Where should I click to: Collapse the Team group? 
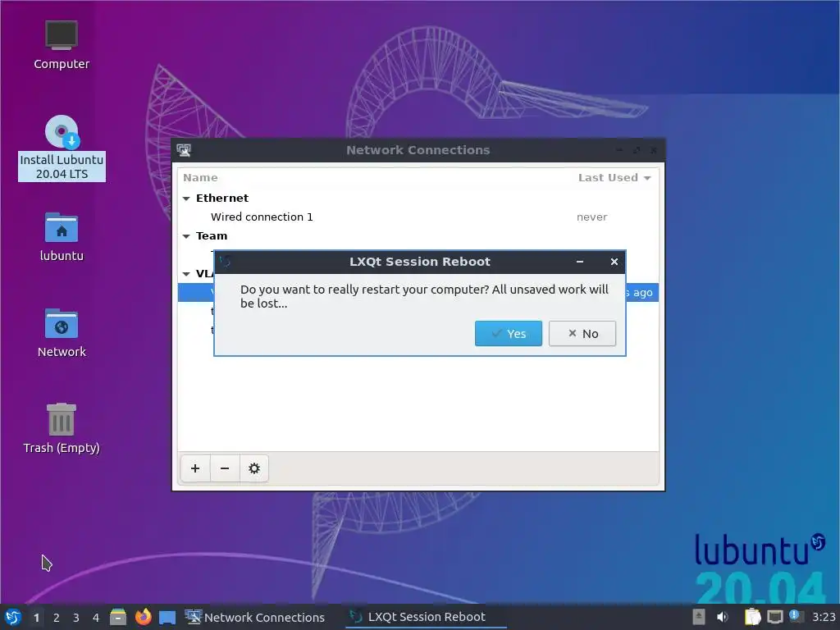186,236
